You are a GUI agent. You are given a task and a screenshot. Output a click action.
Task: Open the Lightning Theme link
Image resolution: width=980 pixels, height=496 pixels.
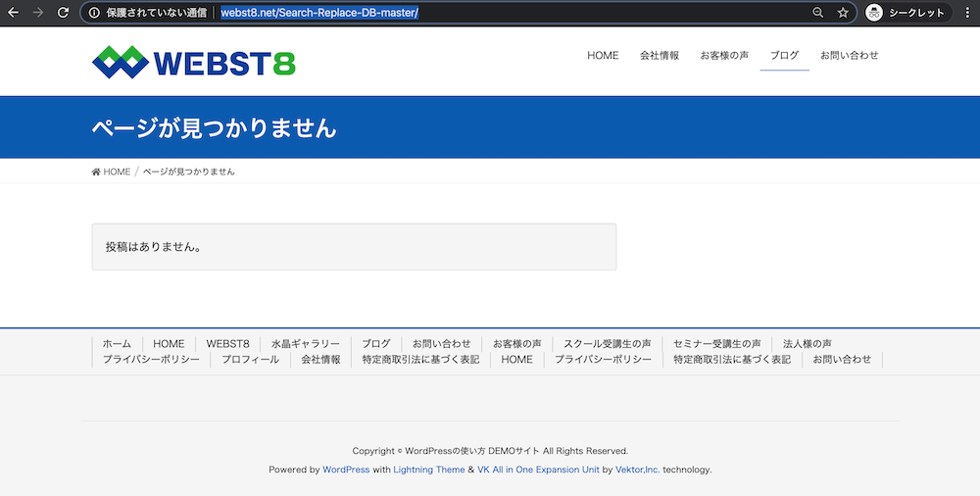(x=429, y=470)
